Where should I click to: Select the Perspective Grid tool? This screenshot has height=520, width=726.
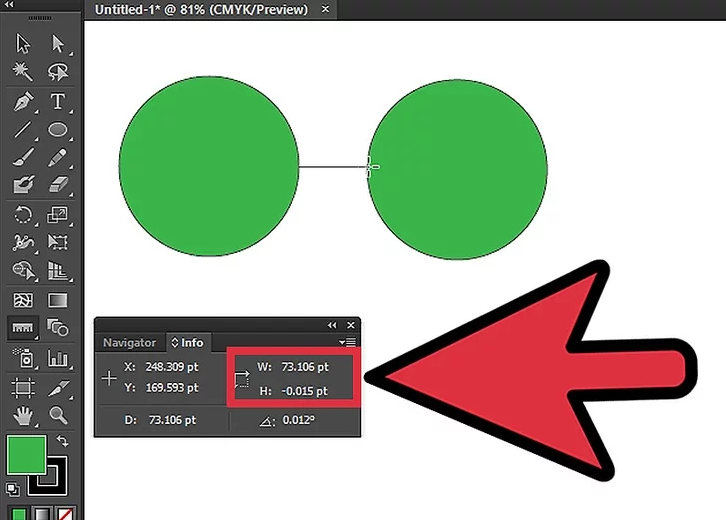(57, 270)
